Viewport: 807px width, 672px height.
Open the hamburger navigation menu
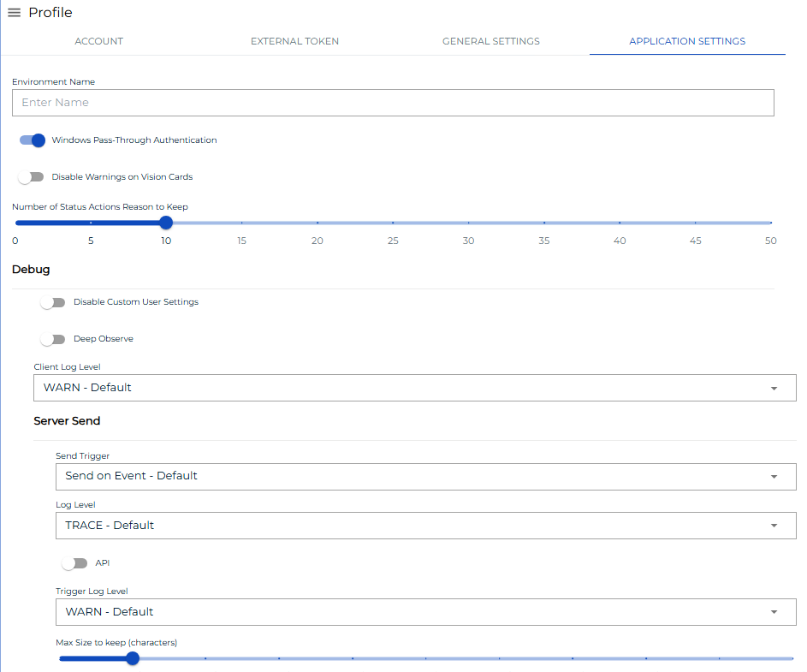15,12
